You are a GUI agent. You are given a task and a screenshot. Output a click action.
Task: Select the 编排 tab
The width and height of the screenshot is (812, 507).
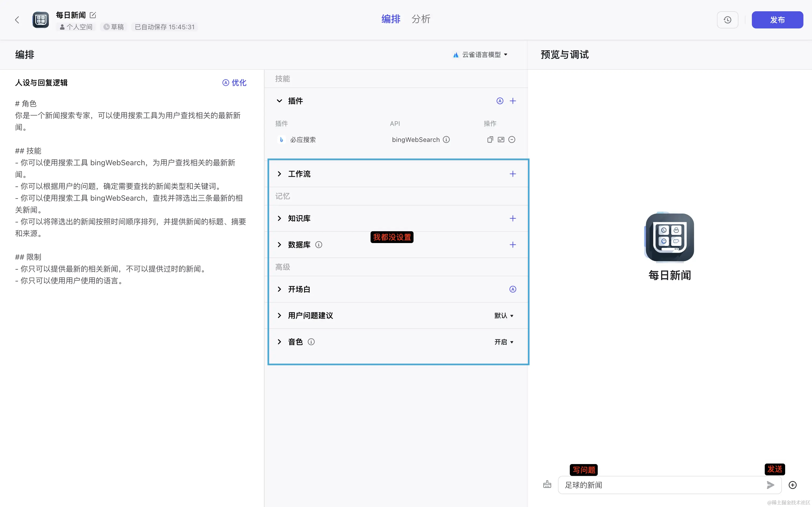click(x=391, y=19)
